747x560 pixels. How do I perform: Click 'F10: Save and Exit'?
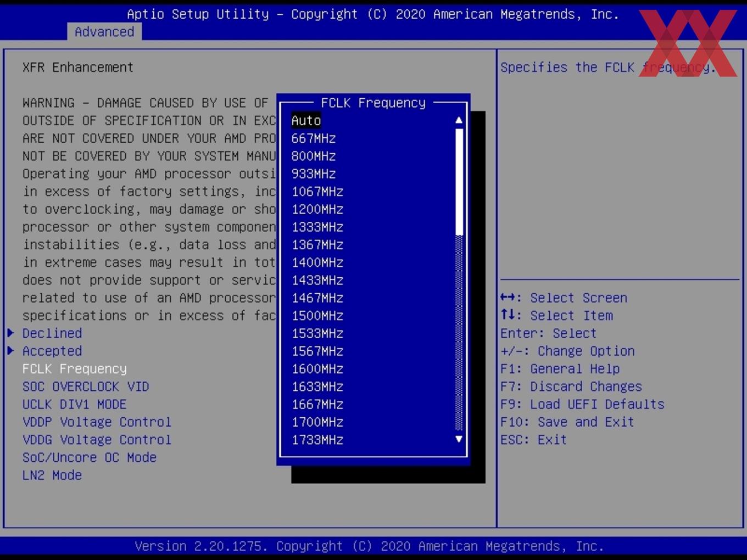point(567,422)
